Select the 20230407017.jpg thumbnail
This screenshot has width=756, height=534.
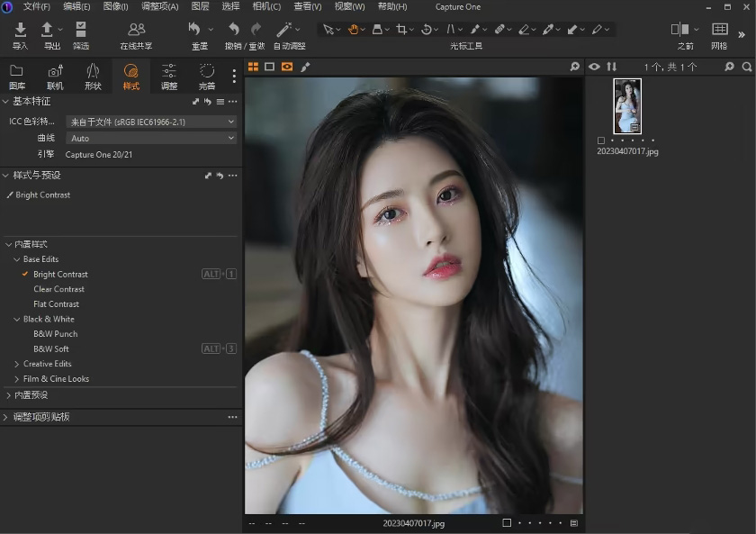tap(627, 106)
